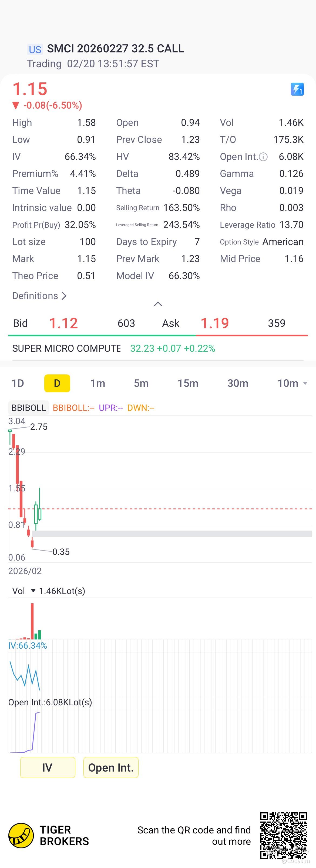The width and height of the screenshot is (316, 868).
Task: Tap the blue lightning quick-trade icon
Action: pyautogui.click(x=297, y=89)
